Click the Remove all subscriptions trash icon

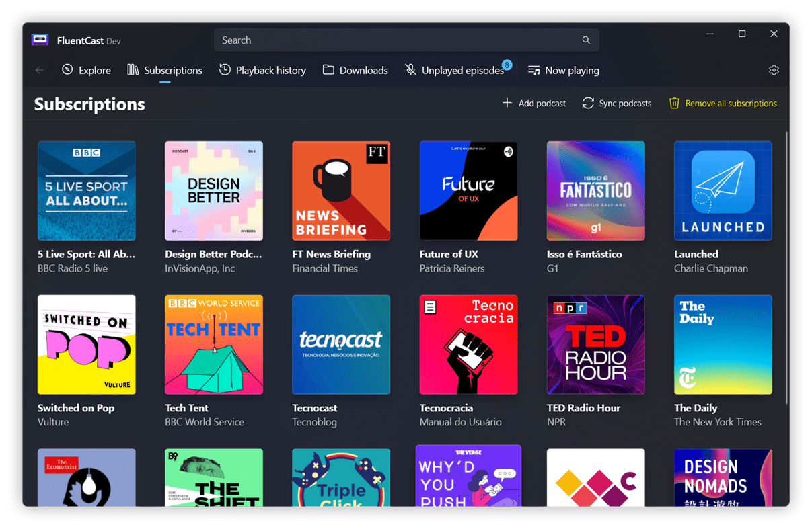pyautogui.click(x=674, y=103)
